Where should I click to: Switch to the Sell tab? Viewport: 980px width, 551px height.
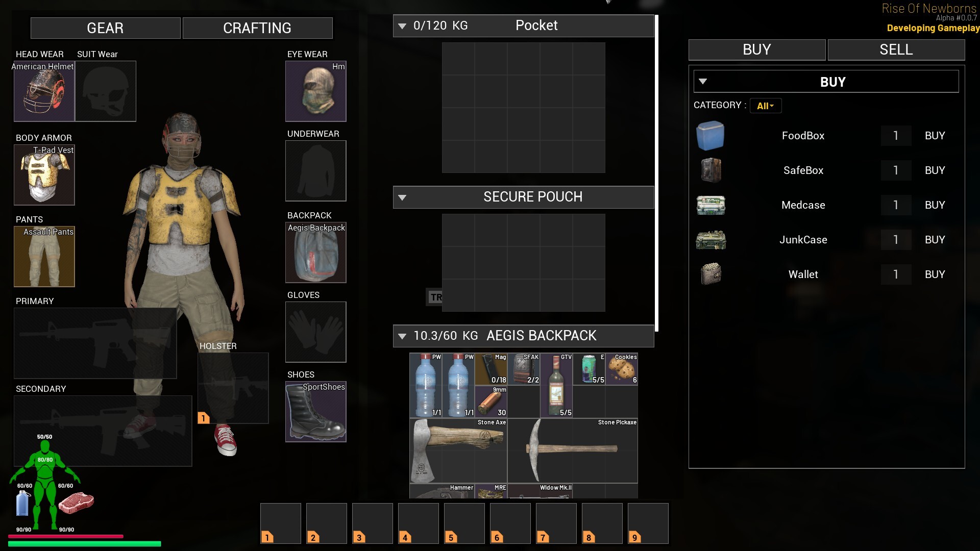pos(896,50)
